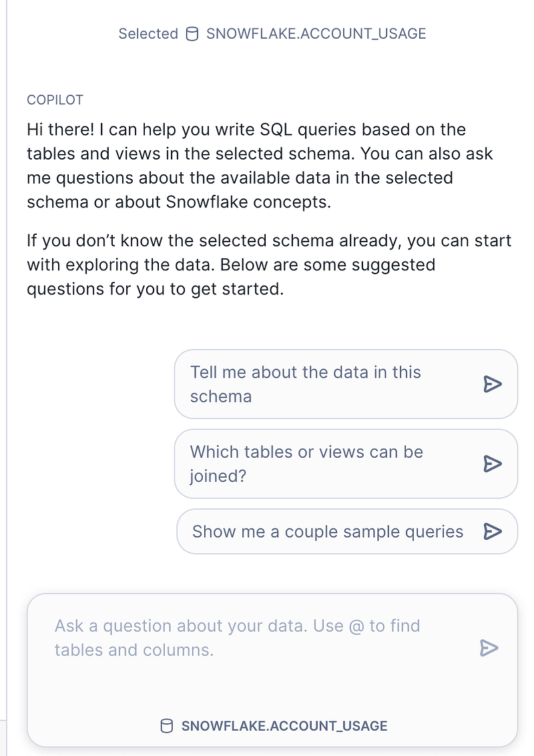Screen dimensions: 534x756
Task: Choose "Show me a couple sample queries"
Action: point(347,531)
